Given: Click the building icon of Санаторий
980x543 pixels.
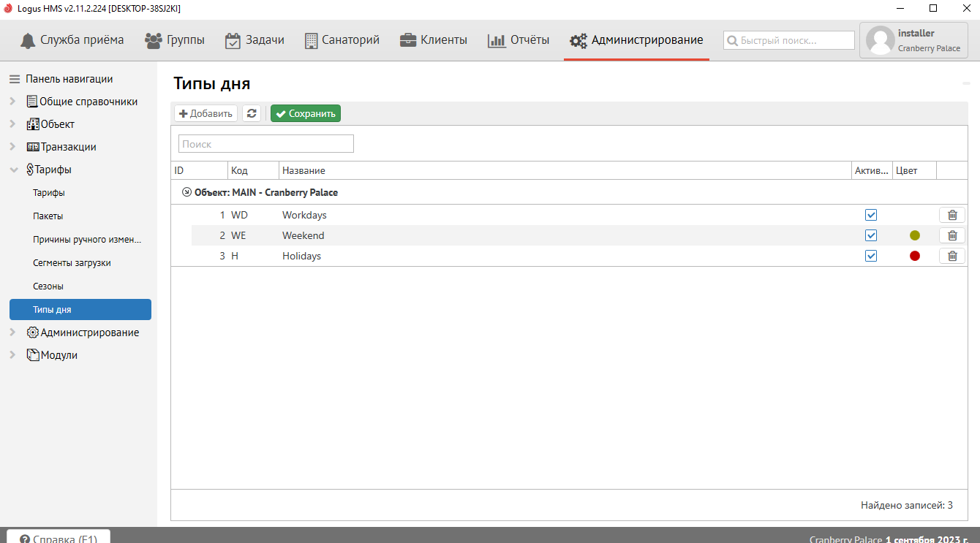Looking at the screenshot, I should tap(311, 40).
